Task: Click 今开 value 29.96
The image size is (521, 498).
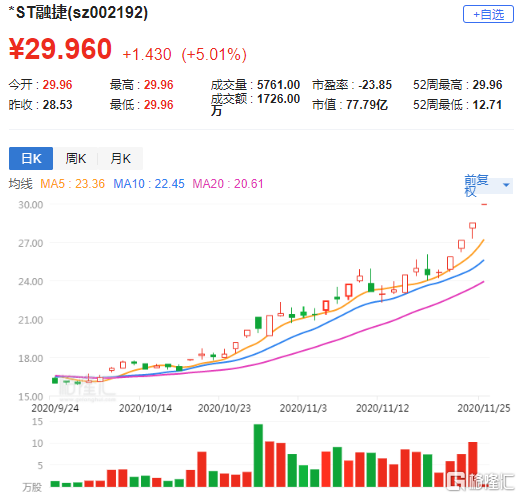Action: [x=57, y=85]
